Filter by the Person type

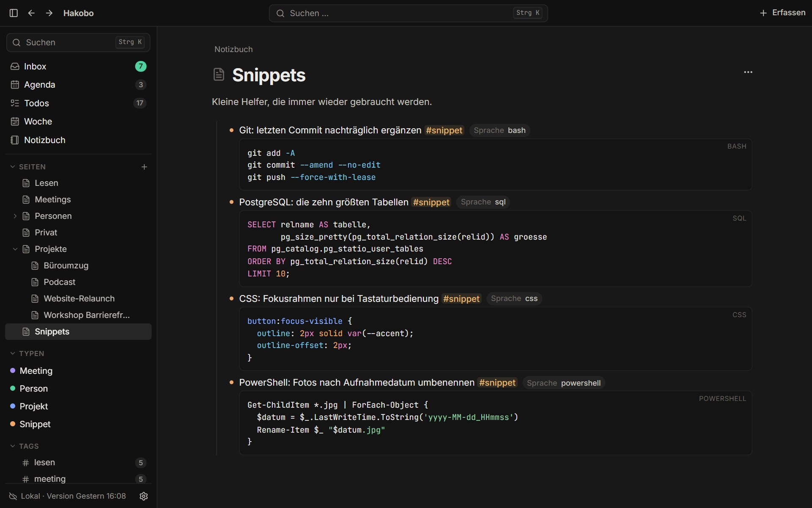[78, 389]
